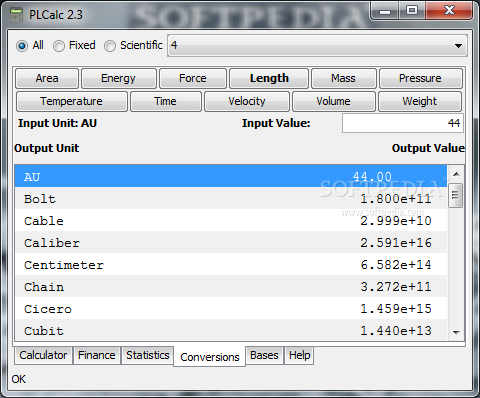Screen dimensions: 480x398
Task: Choose the Time conversion category
Action: coord(166,101)
